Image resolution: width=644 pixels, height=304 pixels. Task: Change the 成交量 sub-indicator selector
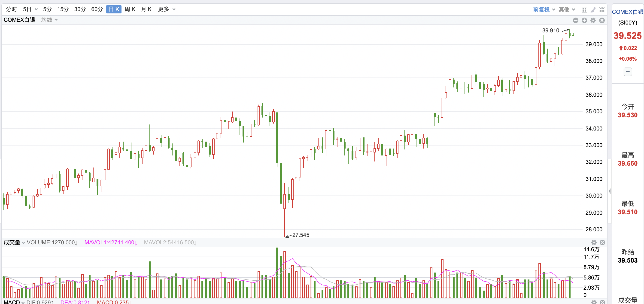[x=14, y=242]
